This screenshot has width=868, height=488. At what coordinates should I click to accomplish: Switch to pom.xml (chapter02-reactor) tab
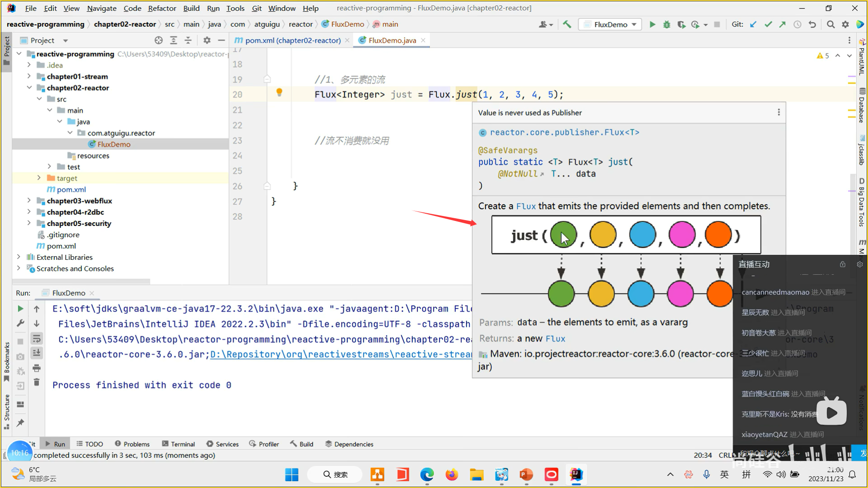pyautogui.click(x=292, y=40)
